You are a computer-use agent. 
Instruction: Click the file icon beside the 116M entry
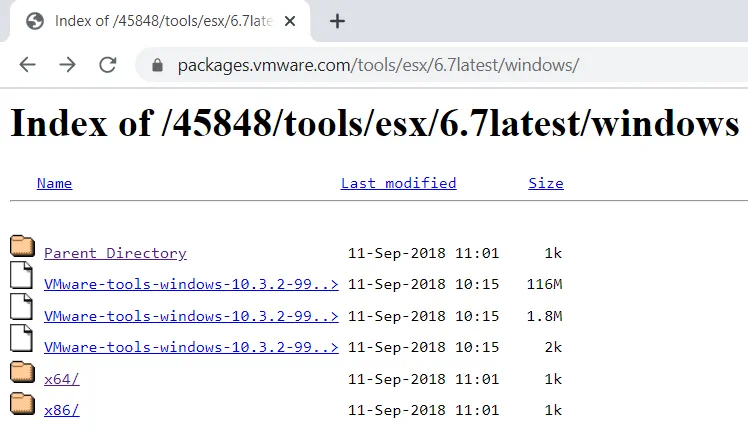pos(21,275)
